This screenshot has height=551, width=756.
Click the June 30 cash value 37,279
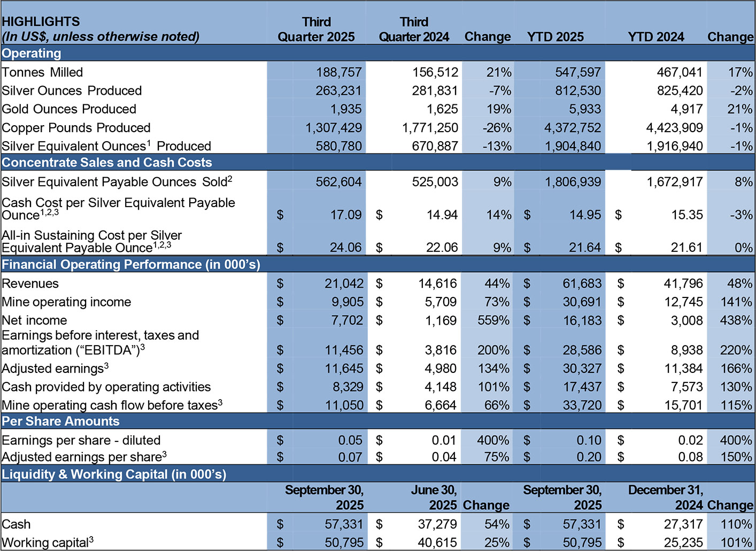click(437, 524)
